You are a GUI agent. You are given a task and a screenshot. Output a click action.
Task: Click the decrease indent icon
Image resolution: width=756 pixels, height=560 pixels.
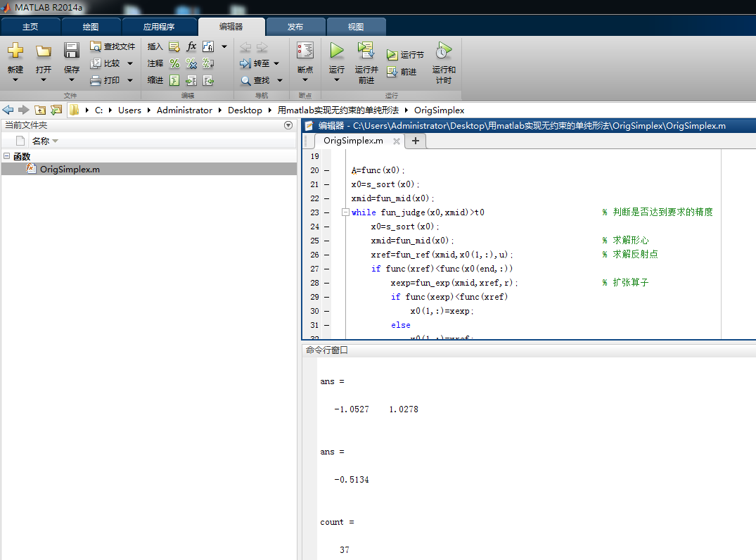[x=208, y=80]
